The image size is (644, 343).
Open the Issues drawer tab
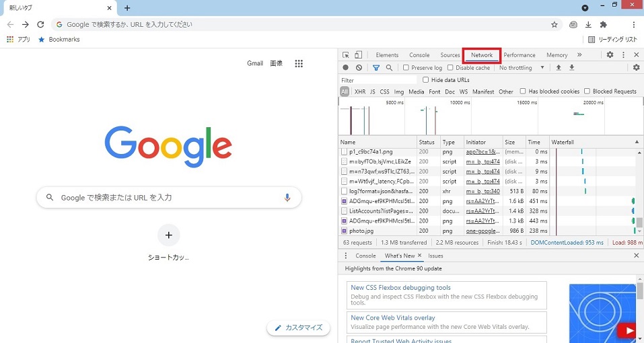pyautogui.click(x=436, y=256)
